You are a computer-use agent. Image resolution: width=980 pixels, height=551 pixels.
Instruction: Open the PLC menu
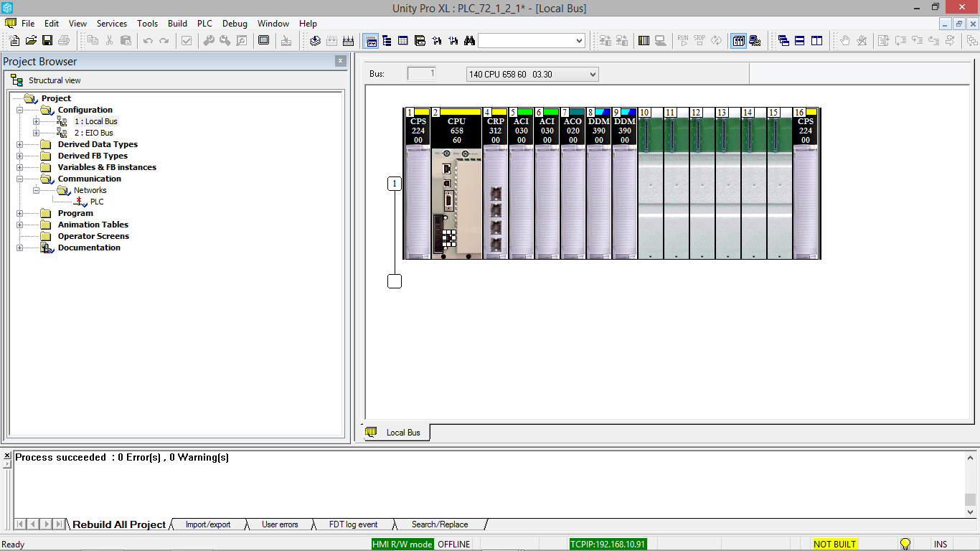(204, 23)
